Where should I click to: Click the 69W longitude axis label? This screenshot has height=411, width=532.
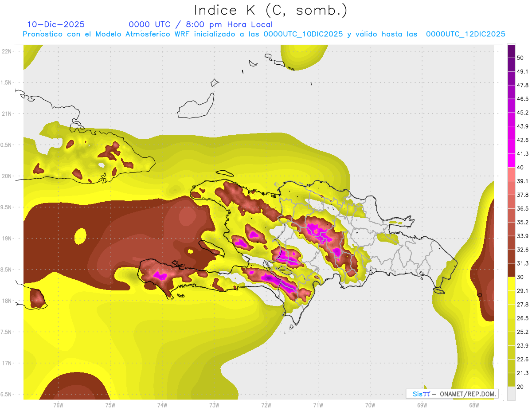pos(422,405)
